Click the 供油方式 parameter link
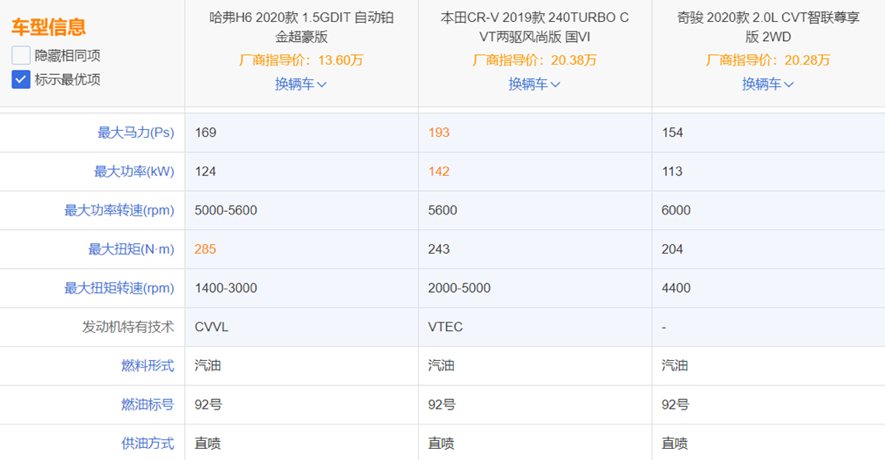The height and width of the screenshot is (460, 885). click(148, 444)
